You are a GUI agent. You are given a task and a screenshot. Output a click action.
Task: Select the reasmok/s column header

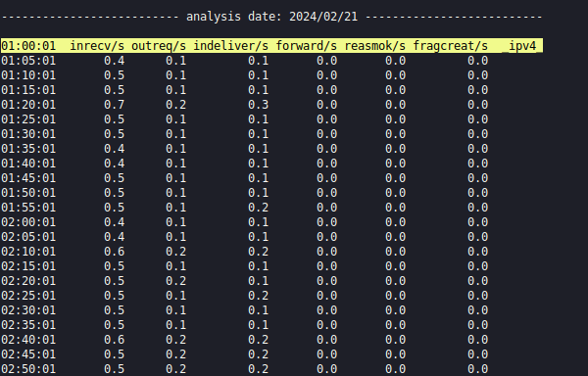375,46
